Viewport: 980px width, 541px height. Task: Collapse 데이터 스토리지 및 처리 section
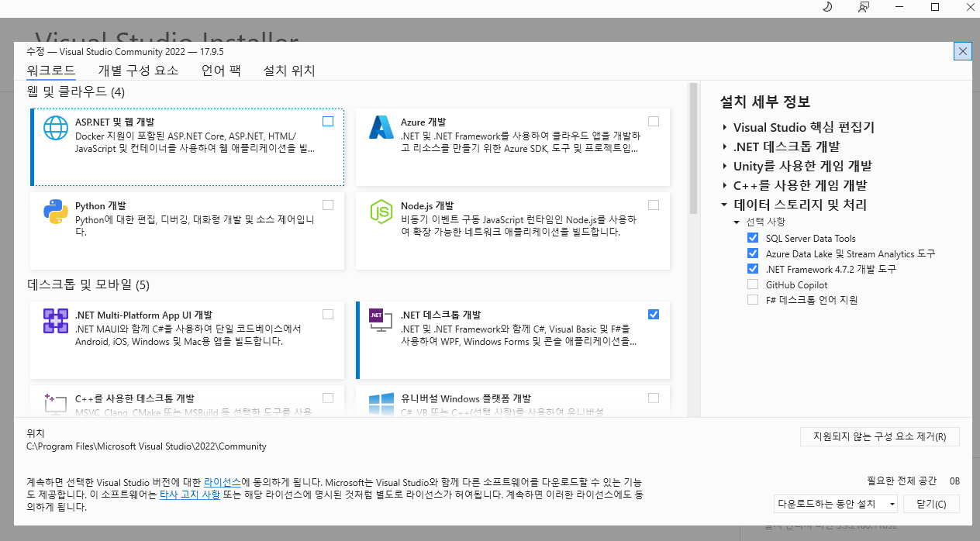(x=724, y=205)
